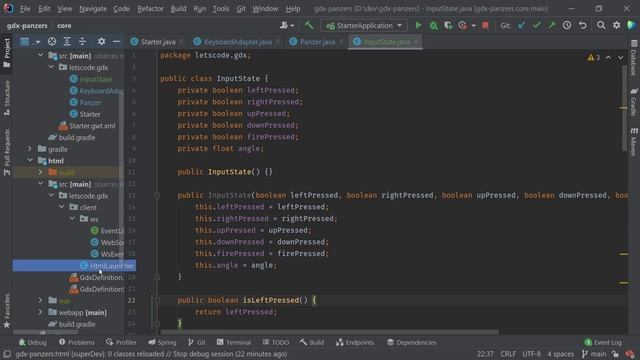Open the Pull Requests tool window
Screen dimensions: 640x360
pyautogui.click(x=7, y=152)
